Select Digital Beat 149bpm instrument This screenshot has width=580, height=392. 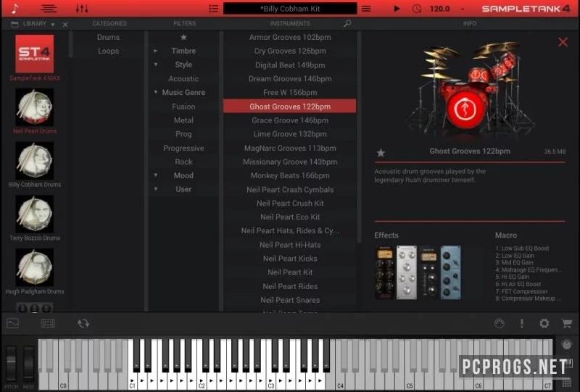[x=290, y=65]
